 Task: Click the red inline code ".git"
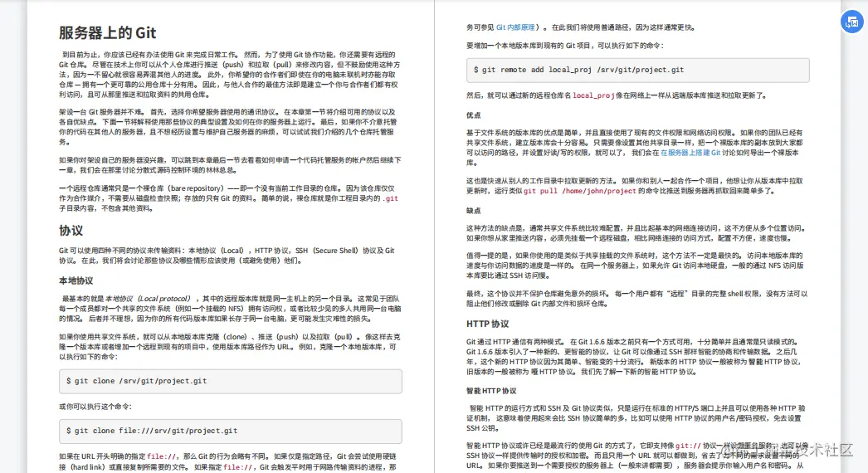tap(390, 198)
